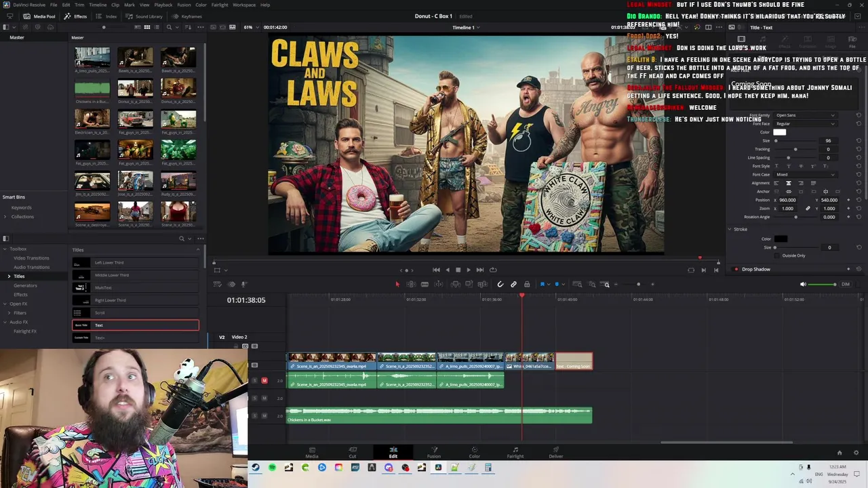Jump to first frame in viewer
This screenshot has height=488, width=868.
click(436, 270)
